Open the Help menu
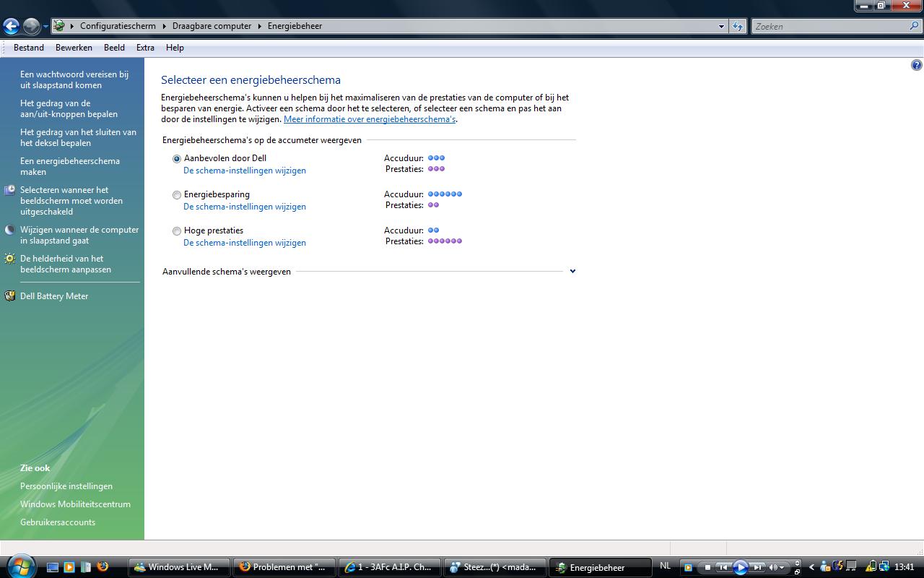Screen dimensions: 924x578 175,48
